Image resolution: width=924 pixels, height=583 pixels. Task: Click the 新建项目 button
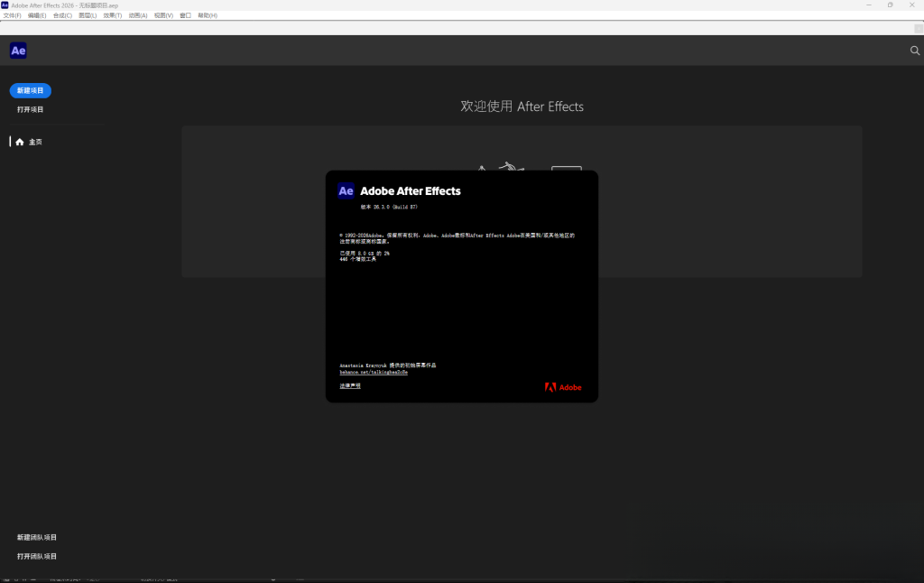30,91
